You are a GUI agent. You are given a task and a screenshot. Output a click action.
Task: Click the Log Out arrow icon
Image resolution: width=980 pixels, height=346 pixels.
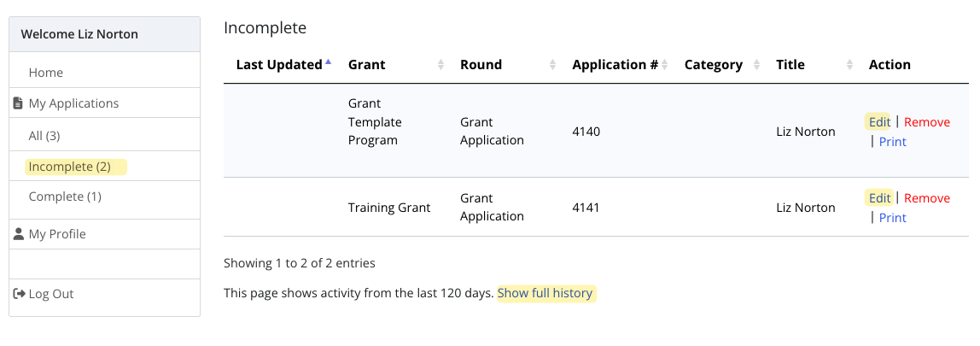pos(19,294)
